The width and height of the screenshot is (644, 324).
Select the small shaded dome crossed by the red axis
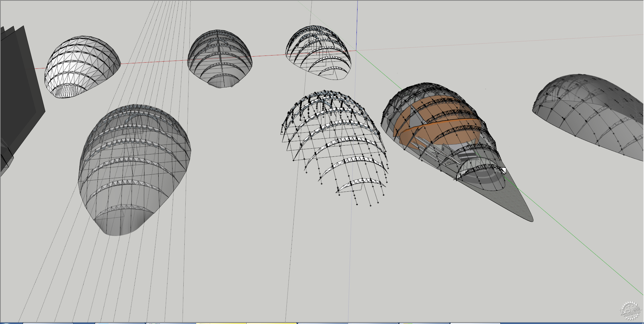(x=220, y=59)
